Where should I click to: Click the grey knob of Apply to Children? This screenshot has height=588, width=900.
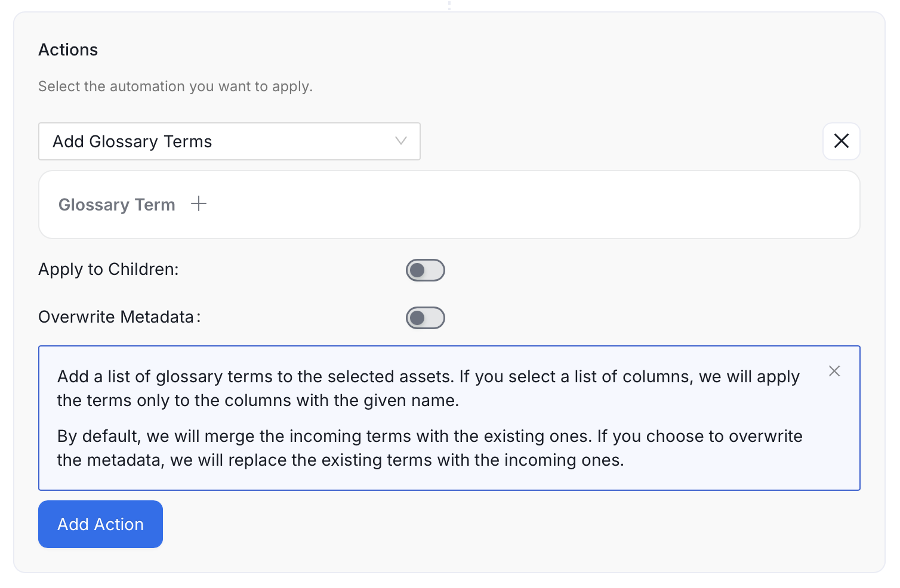[417, 270]
